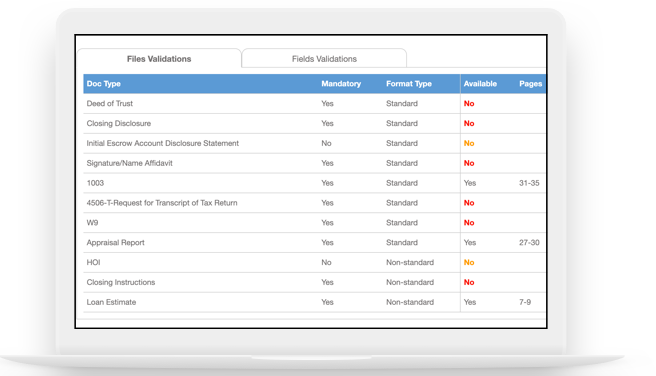This screenshot has width=656, height=376.
Task: Click pages value 27-30
Action: (529, 243)
